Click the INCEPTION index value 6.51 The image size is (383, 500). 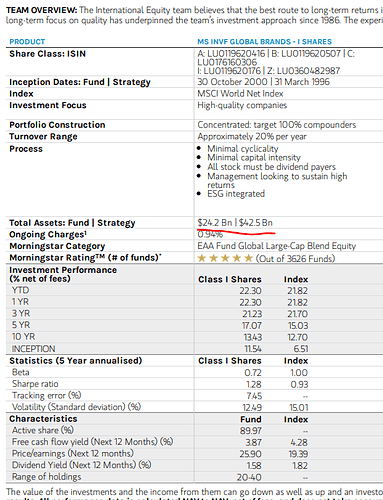[x=301, y=349]
